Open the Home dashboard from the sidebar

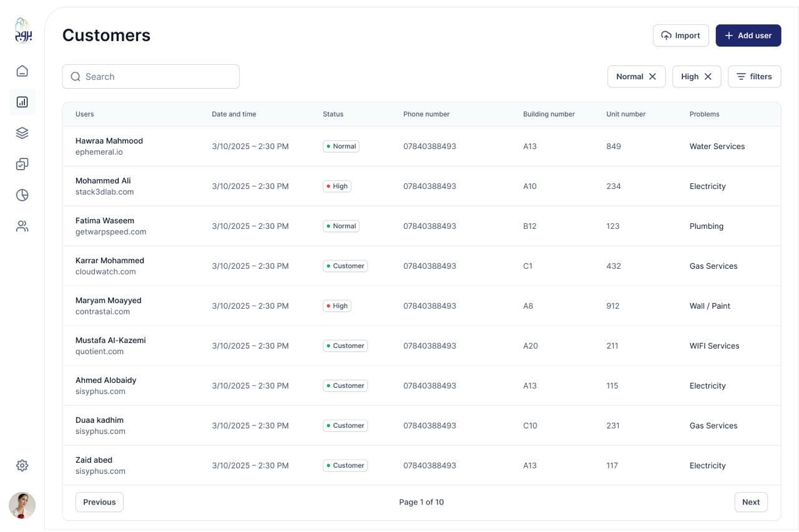click(22, 70)
